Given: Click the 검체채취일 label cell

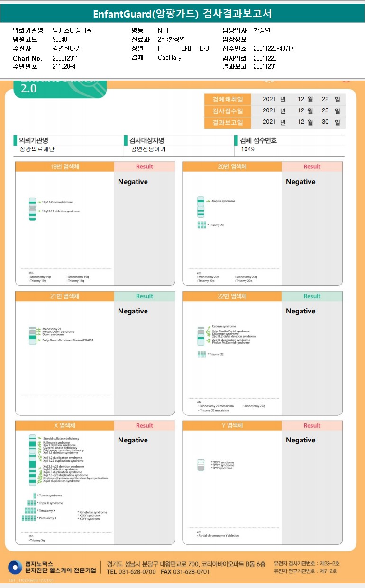Looking at the screenshot, I should (228, 100).
